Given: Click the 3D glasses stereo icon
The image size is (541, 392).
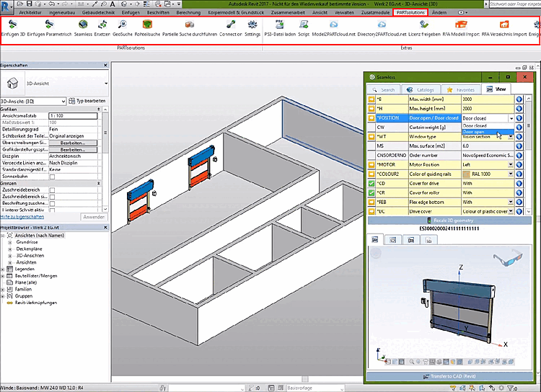Looking at the screenshot, I should 508,259.
